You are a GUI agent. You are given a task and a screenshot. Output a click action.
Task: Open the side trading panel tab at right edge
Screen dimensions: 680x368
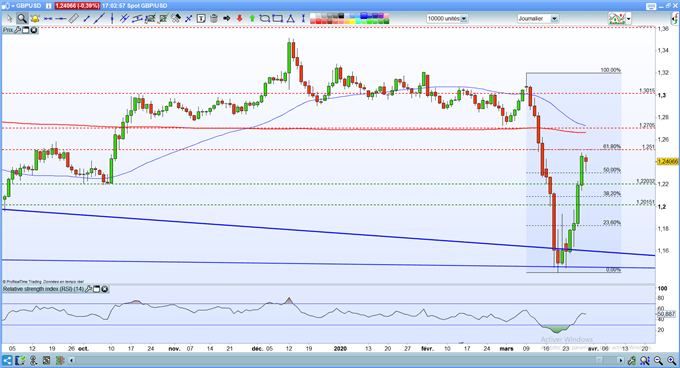point(674,19)
